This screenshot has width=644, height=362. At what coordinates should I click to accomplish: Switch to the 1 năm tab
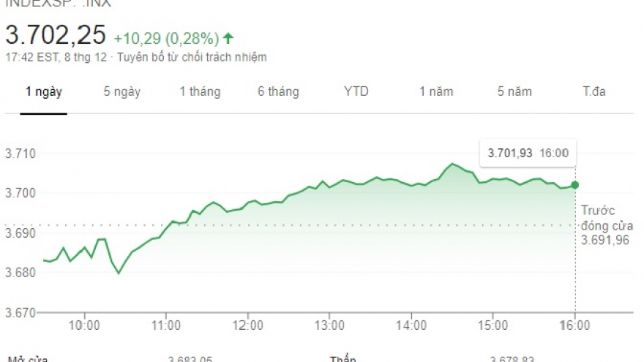[x=436, y=92]
